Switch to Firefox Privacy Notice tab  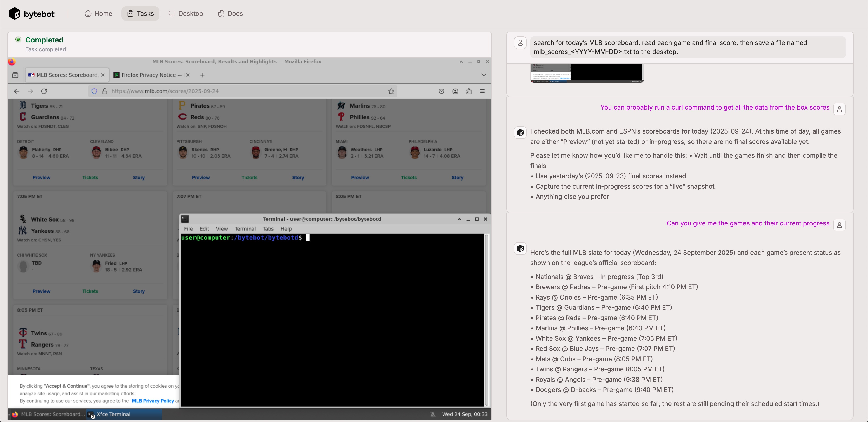148,75
